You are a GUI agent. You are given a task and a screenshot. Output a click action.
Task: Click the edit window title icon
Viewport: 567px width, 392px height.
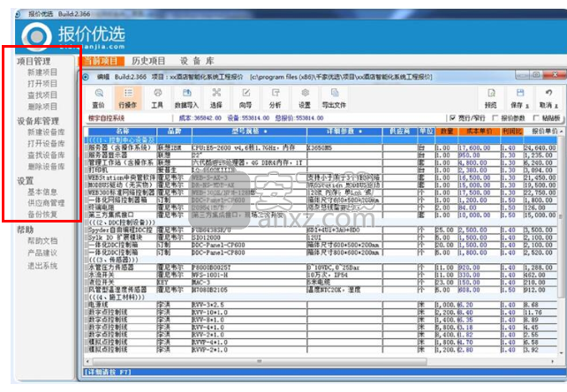86,77
